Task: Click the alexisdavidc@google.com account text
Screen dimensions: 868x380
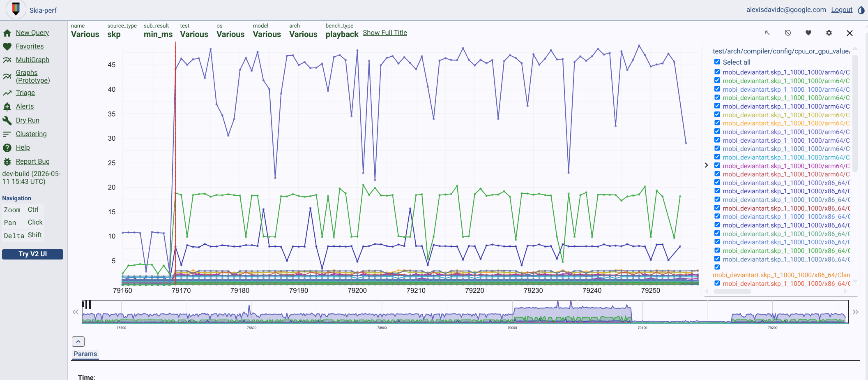Action: 786,10
